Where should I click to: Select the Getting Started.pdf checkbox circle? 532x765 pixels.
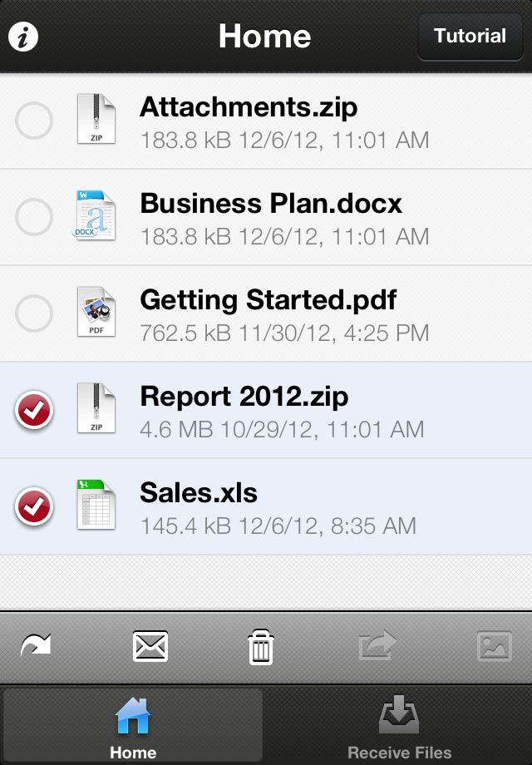33,313
